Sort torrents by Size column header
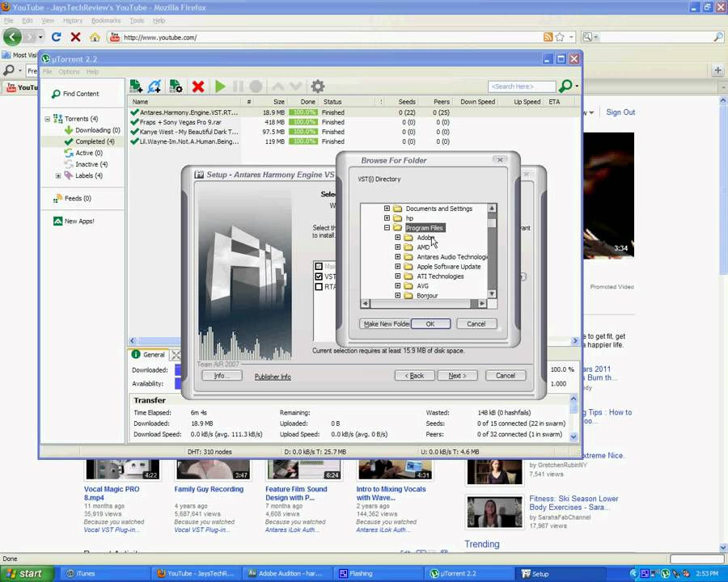 coord(279,102)
